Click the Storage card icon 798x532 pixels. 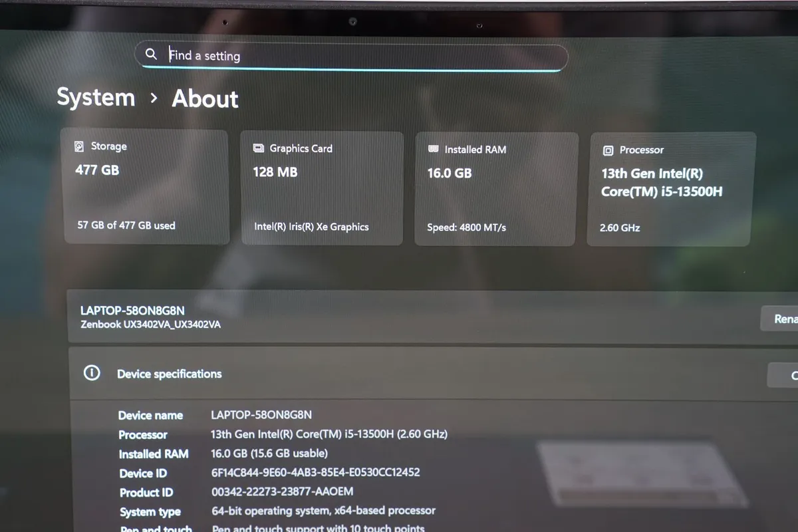(x=80, y=146)
